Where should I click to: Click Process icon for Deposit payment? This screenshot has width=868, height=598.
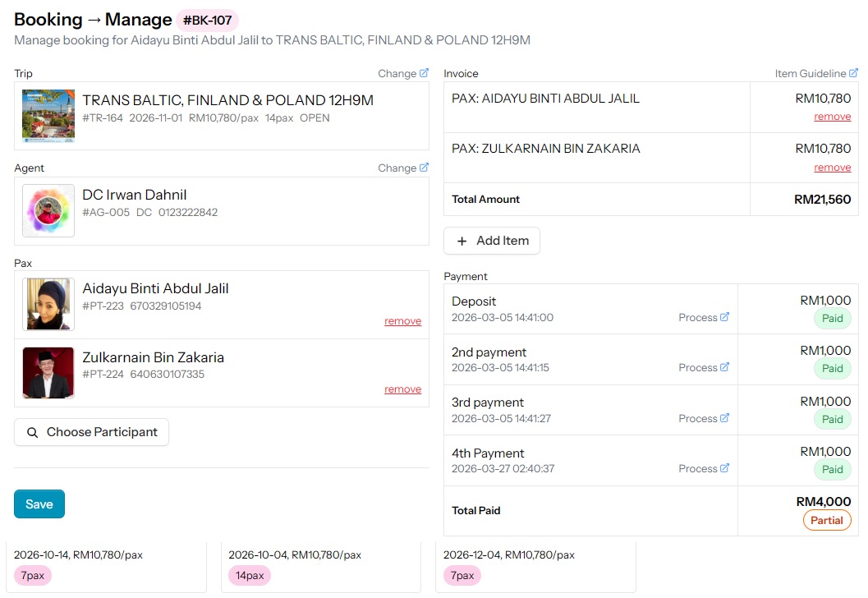(x=724, y=317)
